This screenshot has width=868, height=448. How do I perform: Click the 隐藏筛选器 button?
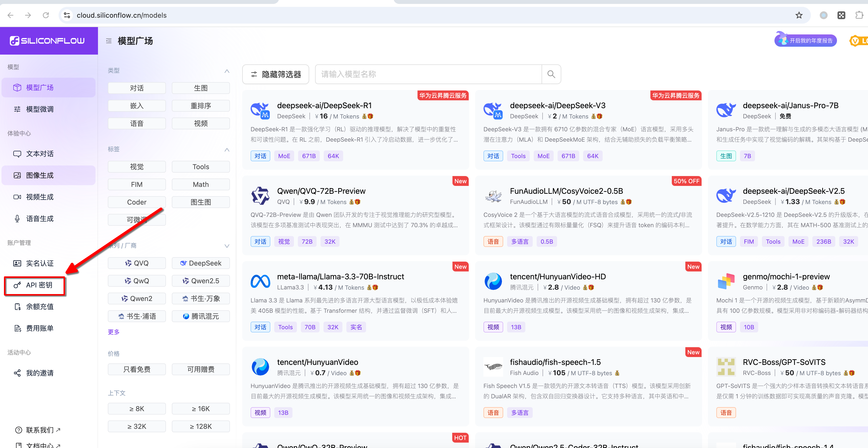point(275,75)
